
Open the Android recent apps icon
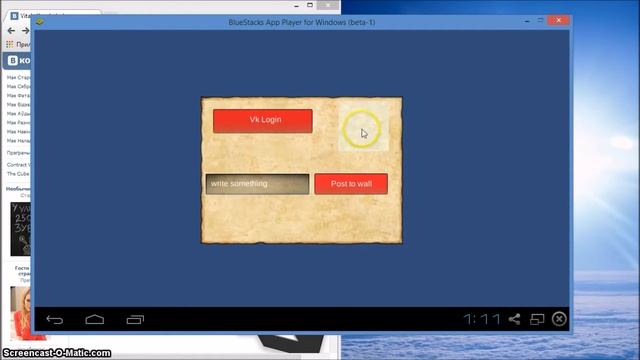click(x=135, y=319)
